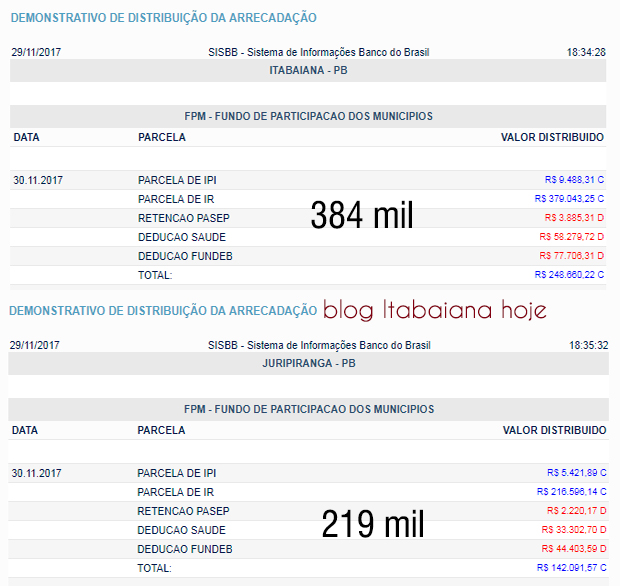
Task: Click the Itabaiana RETENCAO PASEP label
Action: [184, 218]
